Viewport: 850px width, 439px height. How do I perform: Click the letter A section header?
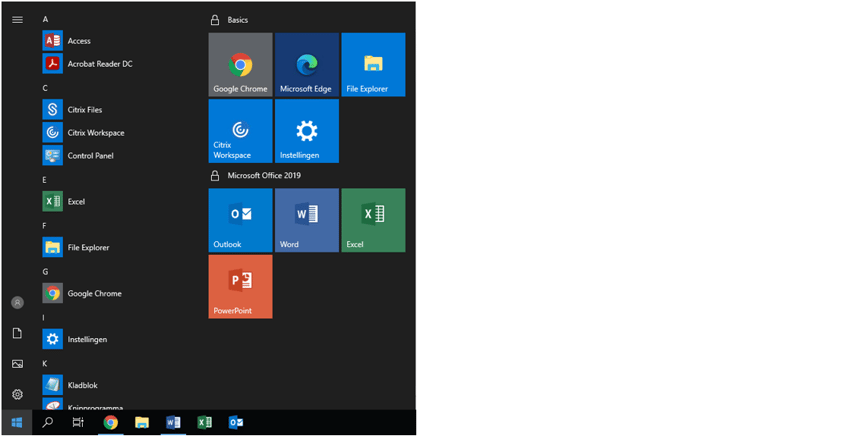(46, 19)
